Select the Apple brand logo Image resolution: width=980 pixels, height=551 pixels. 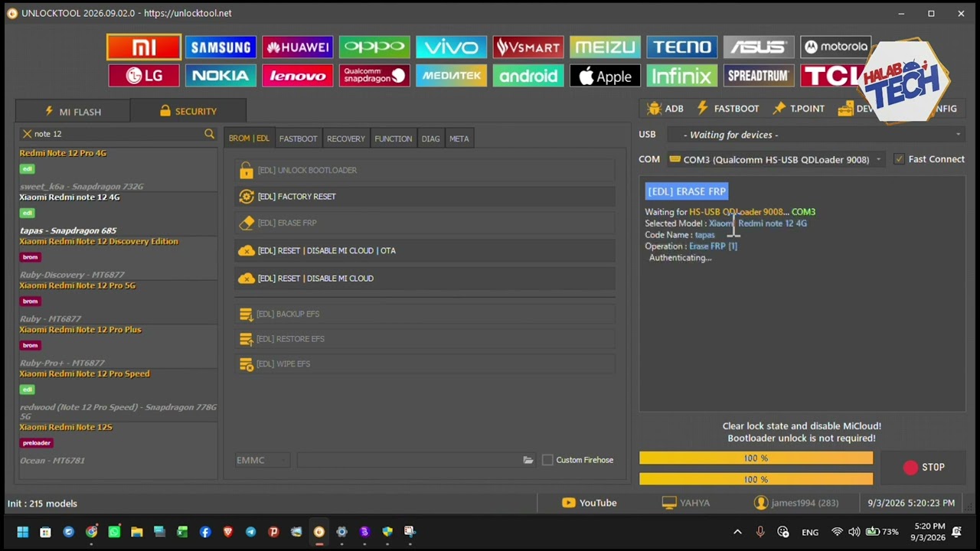pos(605,76)
